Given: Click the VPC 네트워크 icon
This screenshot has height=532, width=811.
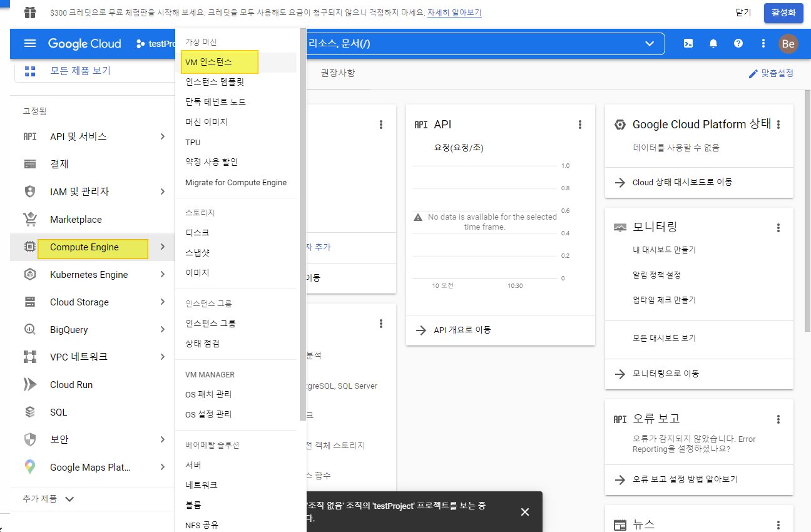Looking at the screenshot, I should [x=29, y=357].
